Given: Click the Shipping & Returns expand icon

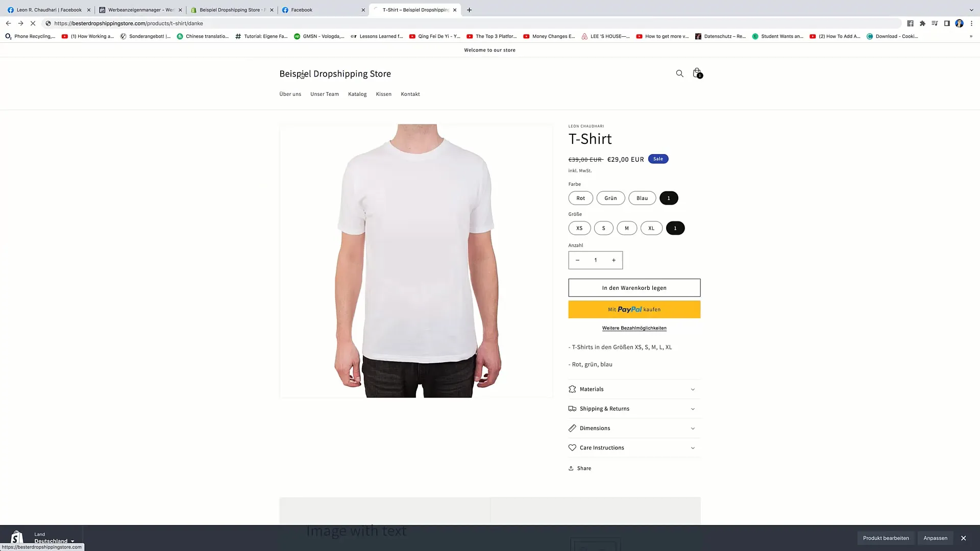Looking at the screenshot, I should pyautogui.click(x=692, y=408).
